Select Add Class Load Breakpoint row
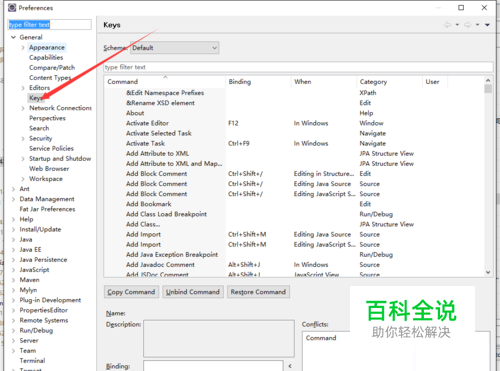This screenshot has height=371, width=500. coord(294,214)
